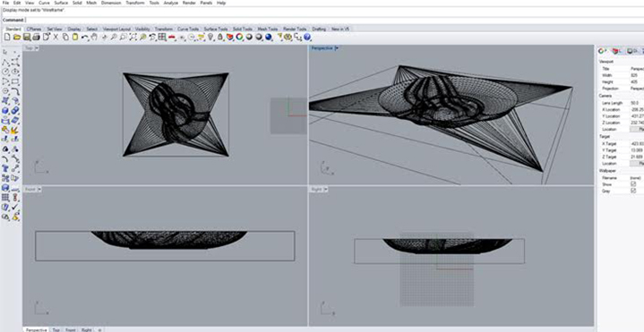Click the Copy icon

coord(65,37)
